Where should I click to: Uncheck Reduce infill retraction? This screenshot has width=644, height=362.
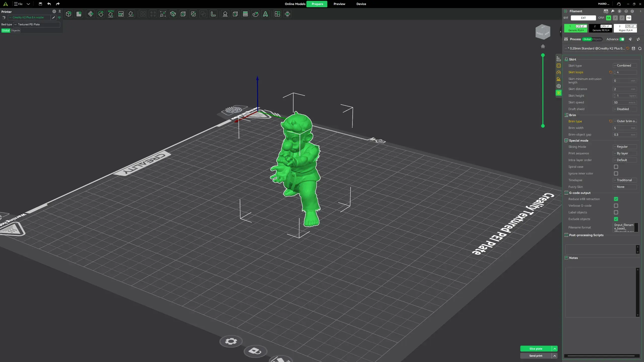(x=616, y=199)
